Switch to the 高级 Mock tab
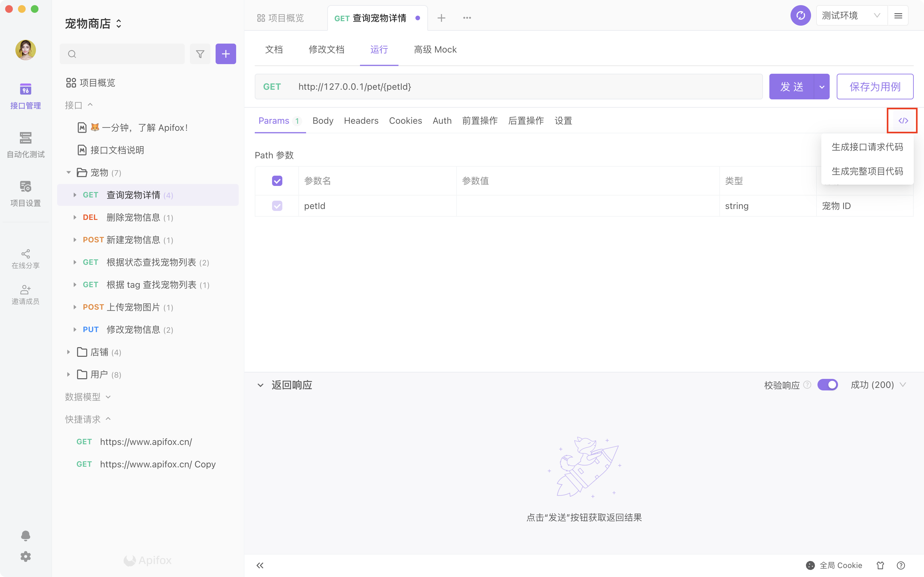 click(x=435, y=49)
